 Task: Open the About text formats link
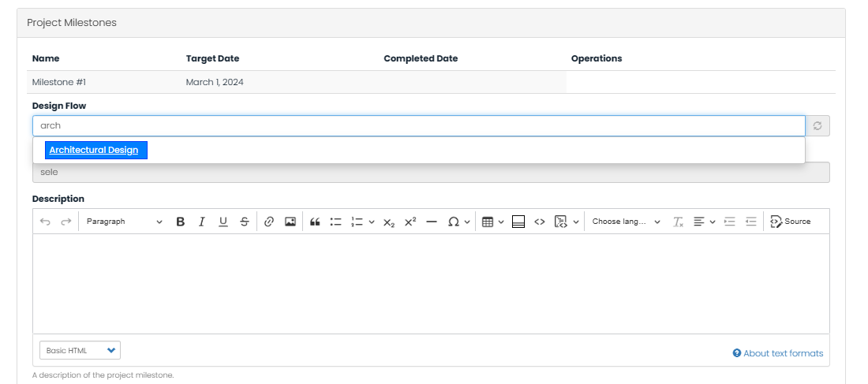pos(778,353)
